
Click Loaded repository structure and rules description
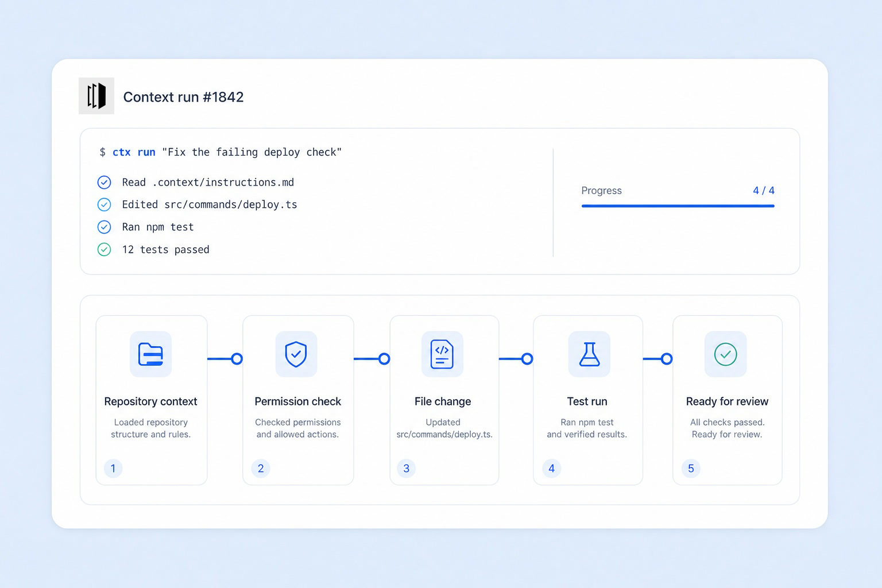(150, 428)
